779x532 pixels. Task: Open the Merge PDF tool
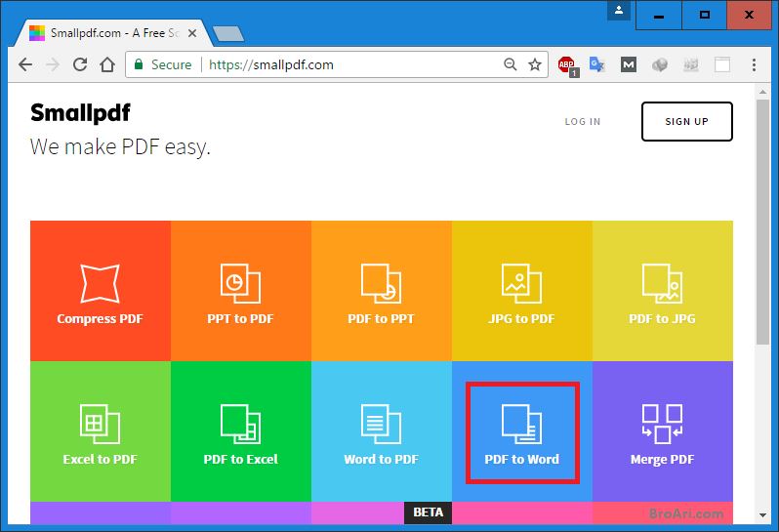point(662,431)
